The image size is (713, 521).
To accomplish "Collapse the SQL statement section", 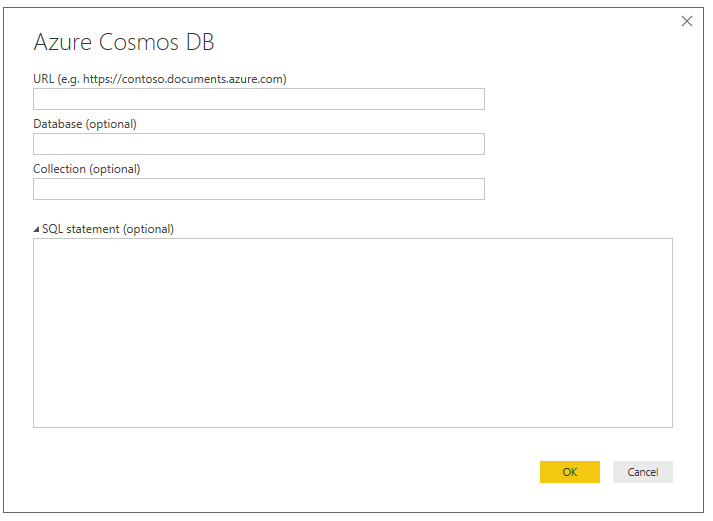I will (36, 230).
